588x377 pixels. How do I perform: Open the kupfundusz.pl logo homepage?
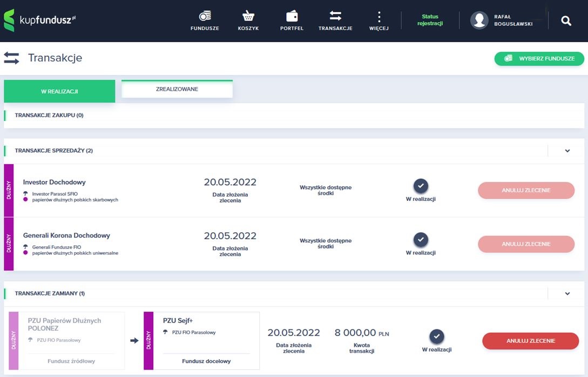39,21
